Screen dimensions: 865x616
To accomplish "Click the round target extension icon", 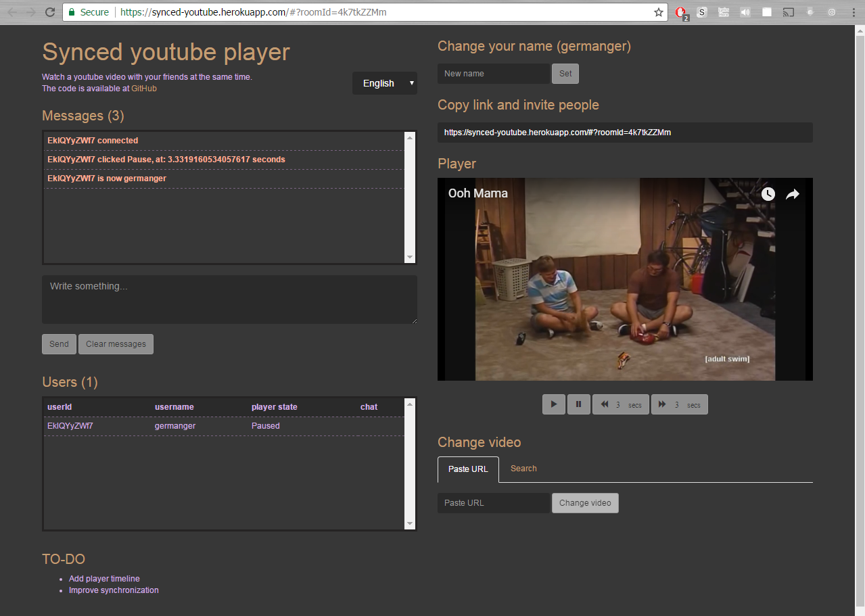I will click(832, 12).
